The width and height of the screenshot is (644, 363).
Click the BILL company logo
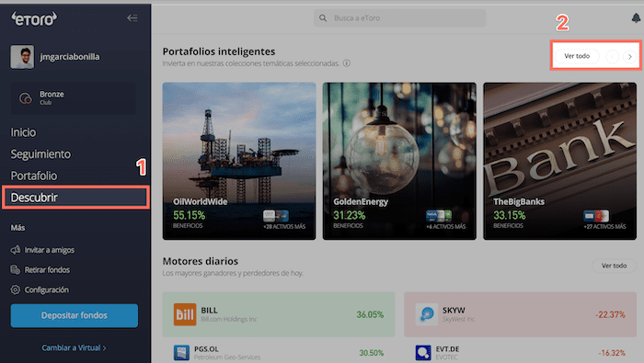coord(185,314)
